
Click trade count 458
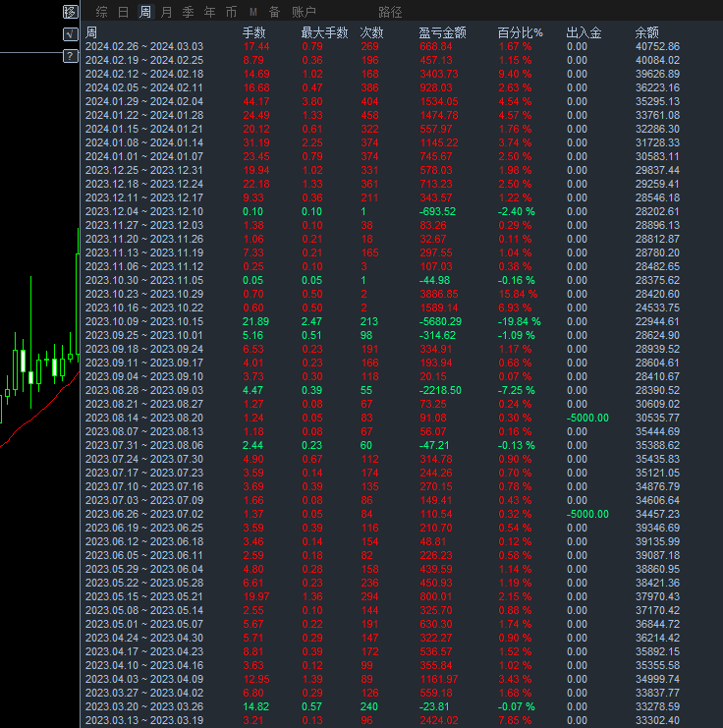369,115
